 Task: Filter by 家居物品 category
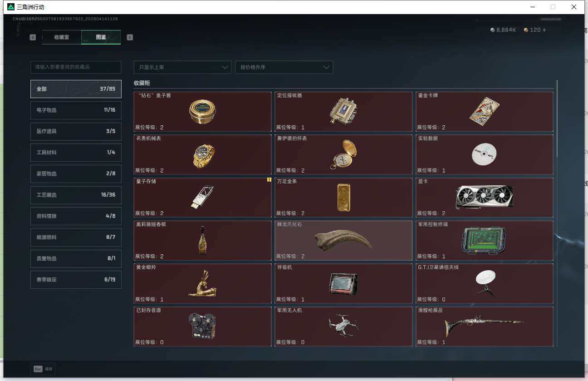76,173
